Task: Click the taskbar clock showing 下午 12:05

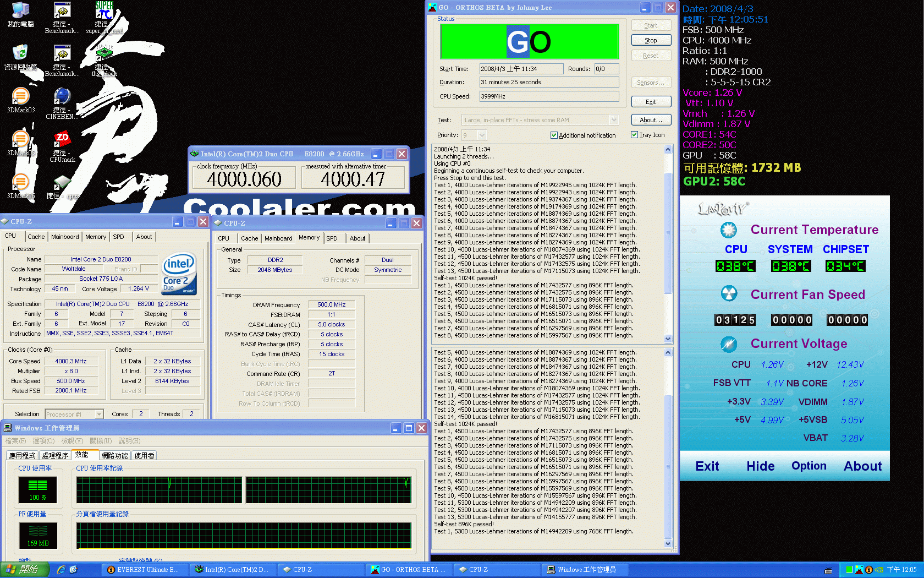Action: [902, 570]
